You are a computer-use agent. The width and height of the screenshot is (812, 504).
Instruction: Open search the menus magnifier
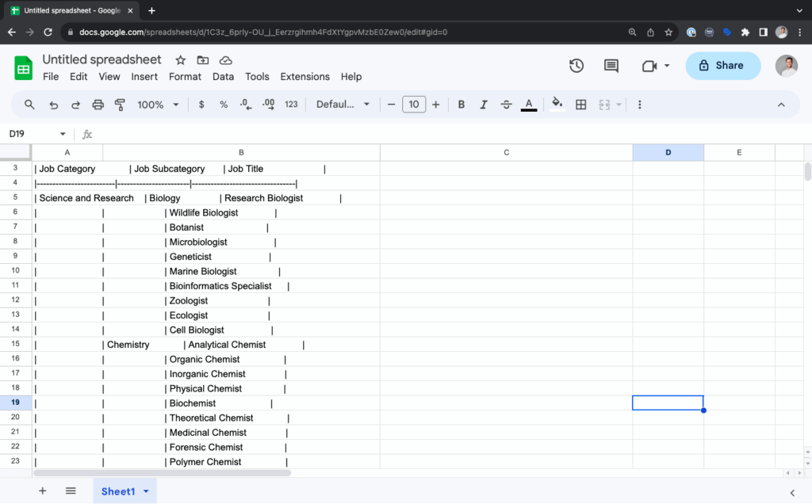point(29,105)
